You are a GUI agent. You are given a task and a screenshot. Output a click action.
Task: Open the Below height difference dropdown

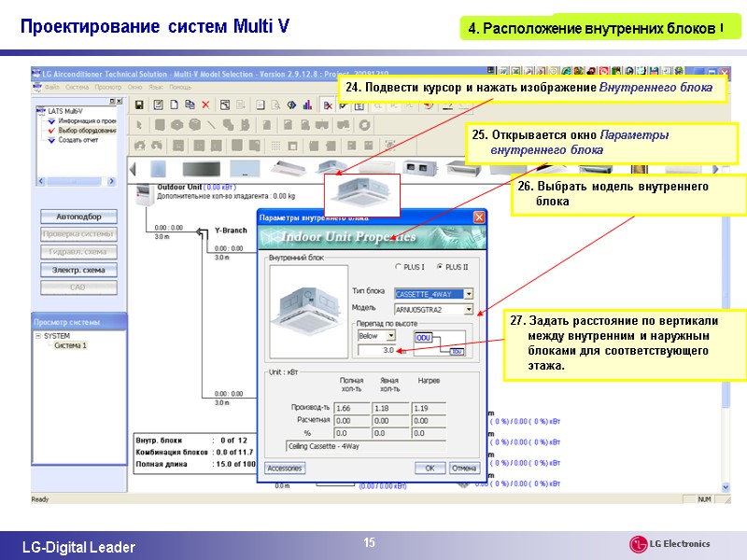pyautogui.click(x=390, y=336)
